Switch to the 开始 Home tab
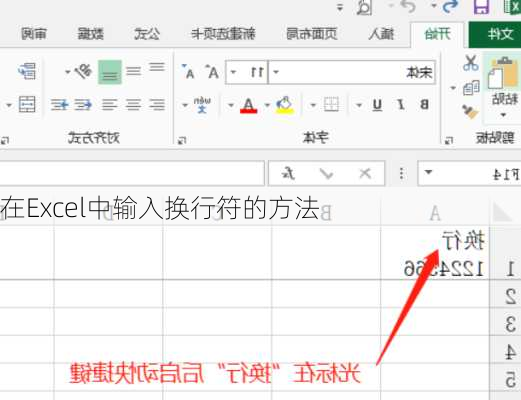This screenshot has width=521, height=400. (437, 34)
